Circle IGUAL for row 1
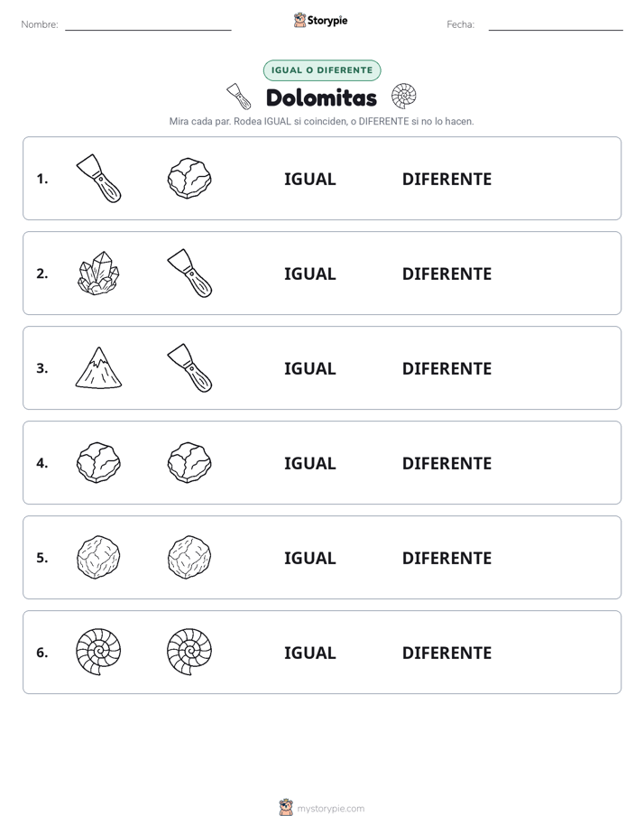The width and height of the screenshot is (644, 834). tap(309, 180)
